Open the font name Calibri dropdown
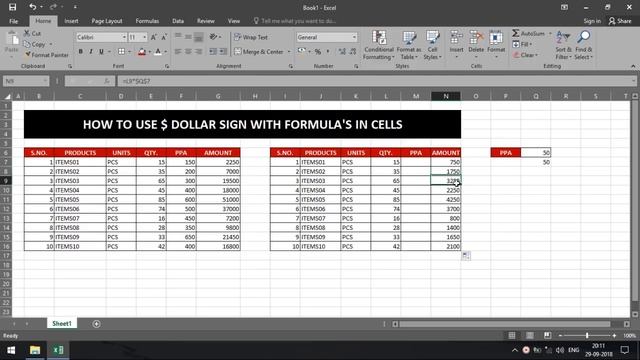The width and height of the screenshot is (640, 360). (124, 37)
